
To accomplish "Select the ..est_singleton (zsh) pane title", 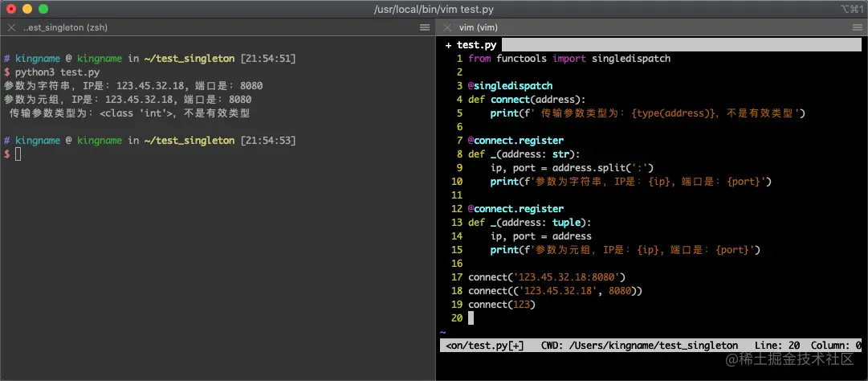I will tap(65, 27).
